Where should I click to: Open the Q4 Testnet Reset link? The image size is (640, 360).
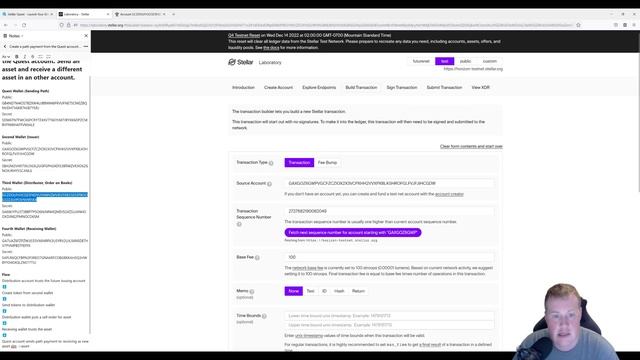pyautogui.click(x=244, y=36)
